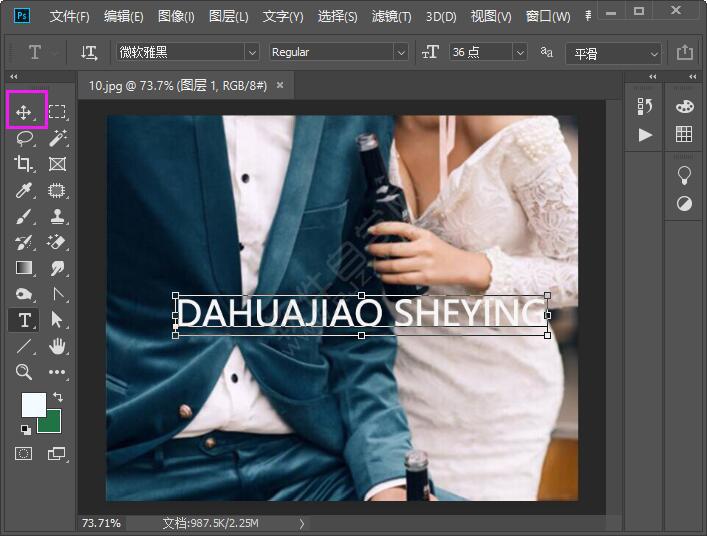
Task: Select the 10.jpg document tab
Action: [x=178, y=85]
